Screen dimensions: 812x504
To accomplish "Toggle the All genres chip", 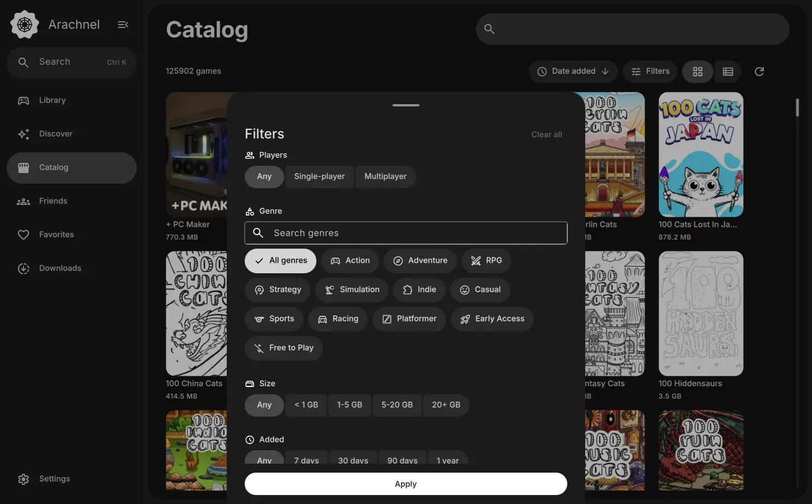I will (281, 260).
